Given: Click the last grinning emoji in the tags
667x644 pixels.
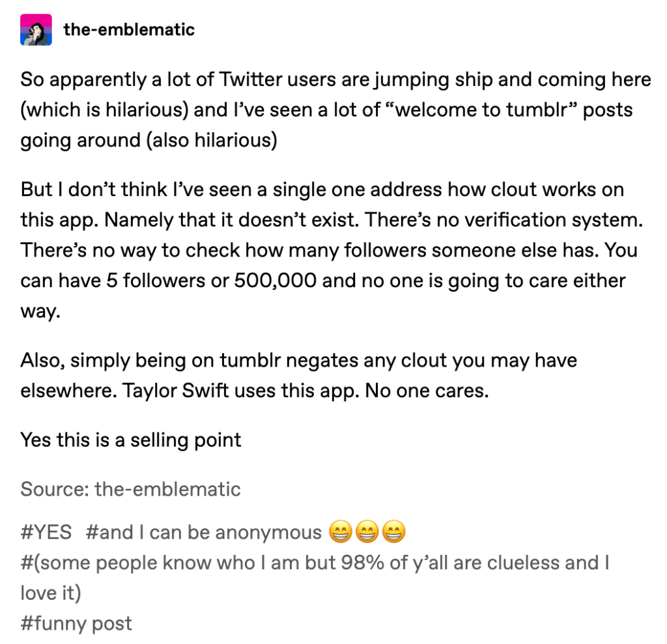Looking at the screenshot, I should (393, 533).
